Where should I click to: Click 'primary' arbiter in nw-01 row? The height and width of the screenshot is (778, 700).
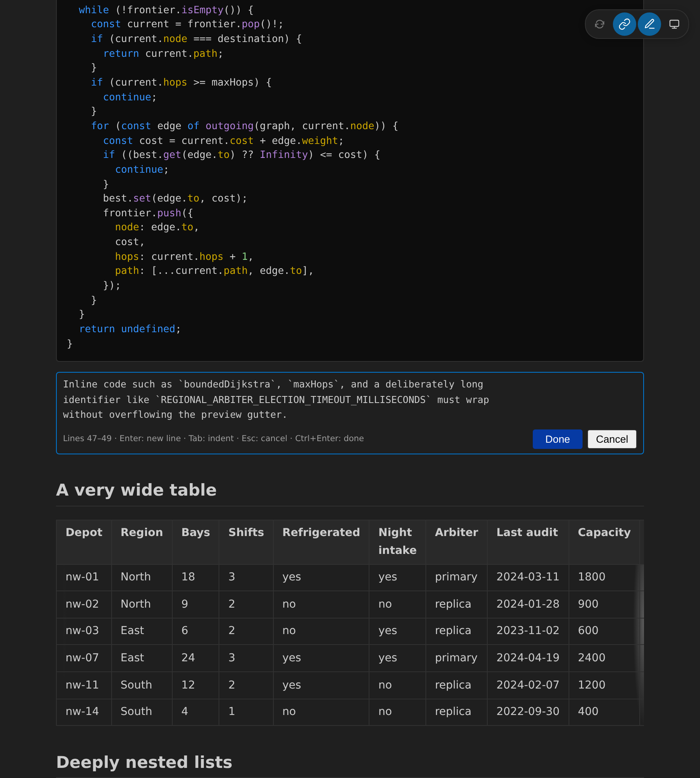457,577
